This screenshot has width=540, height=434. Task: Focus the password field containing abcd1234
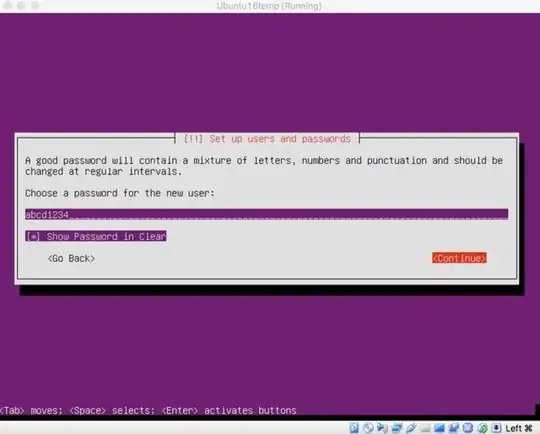[267, 214]
